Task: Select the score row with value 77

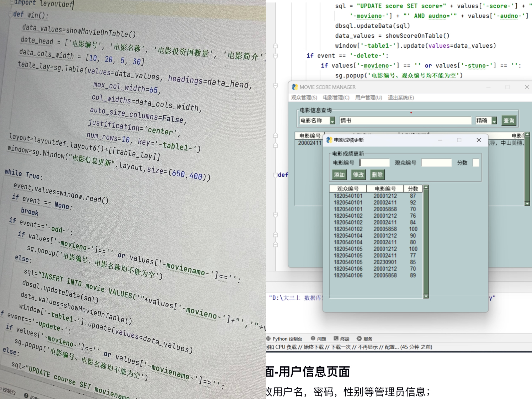Action: (x=376, y=255)
